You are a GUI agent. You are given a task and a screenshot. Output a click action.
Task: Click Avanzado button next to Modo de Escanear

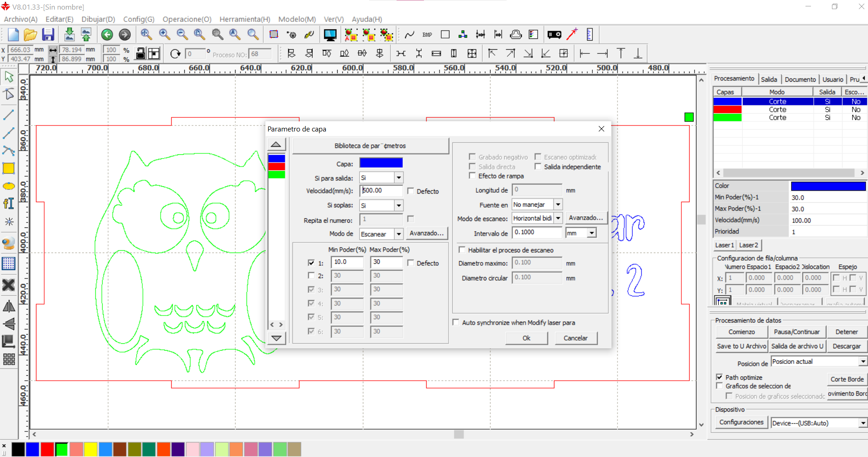click(426, 233)
